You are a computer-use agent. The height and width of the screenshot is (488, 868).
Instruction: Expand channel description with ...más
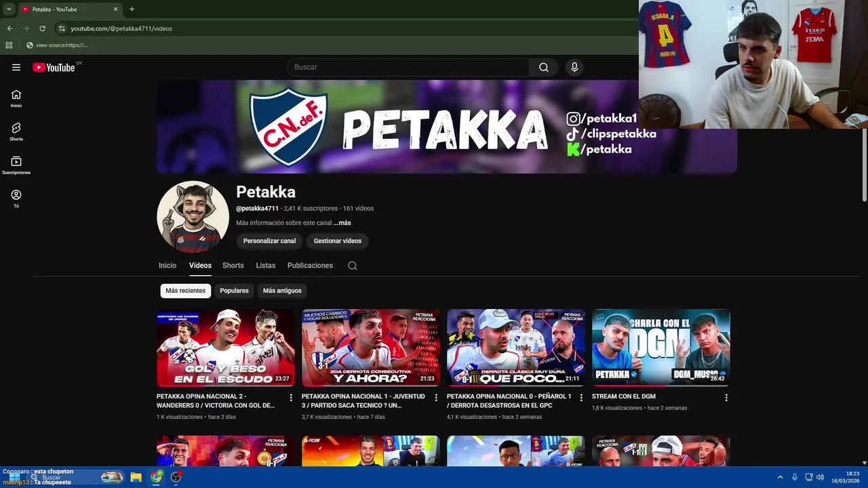coord(342,222)
